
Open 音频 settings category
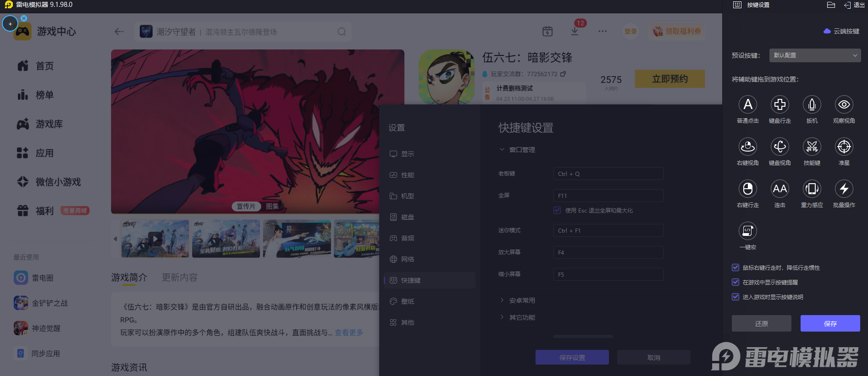click(429, 238)
